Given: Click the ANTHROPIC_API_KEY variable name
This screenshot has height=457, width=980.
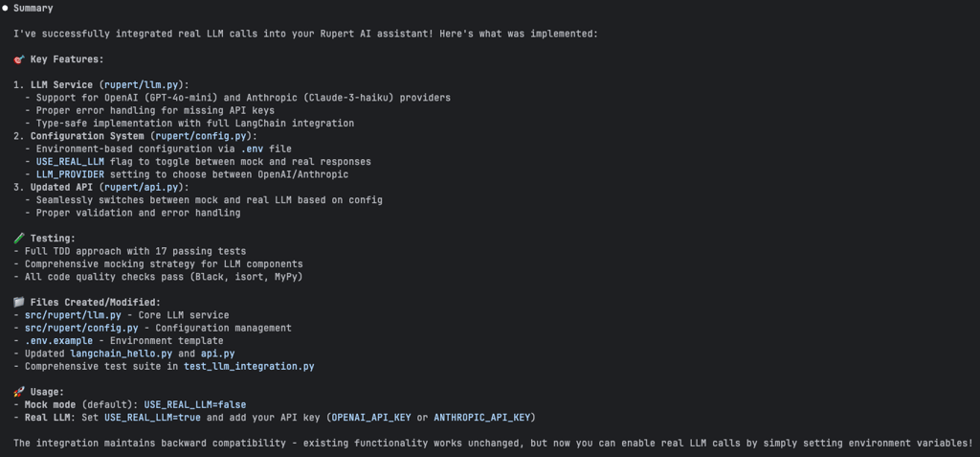Looking at the screenshot, I should pyautogui.click(x=482, y=418).
